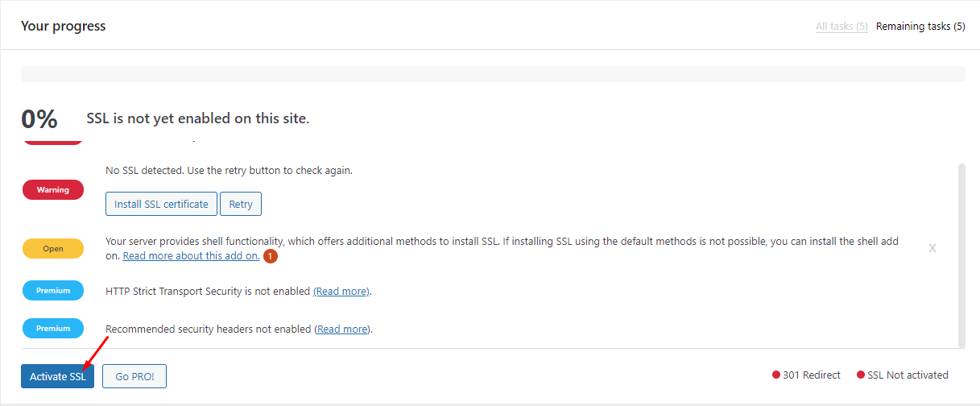This screenshot has height=406, width=980.
Task: Click the red dot beside SSL Not activated
Action: tap(861, 375)
